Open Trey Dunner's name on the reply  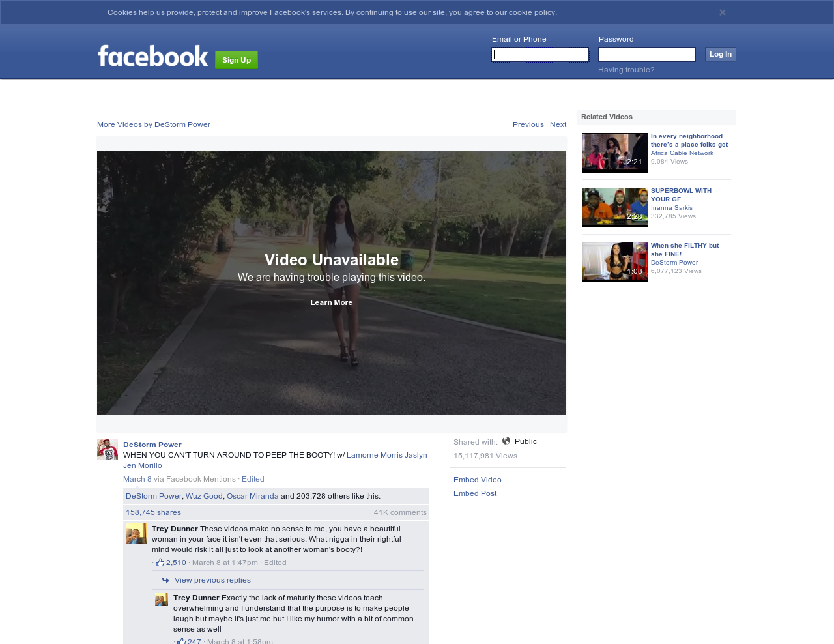pyautogui.click(x=196, y=598)
